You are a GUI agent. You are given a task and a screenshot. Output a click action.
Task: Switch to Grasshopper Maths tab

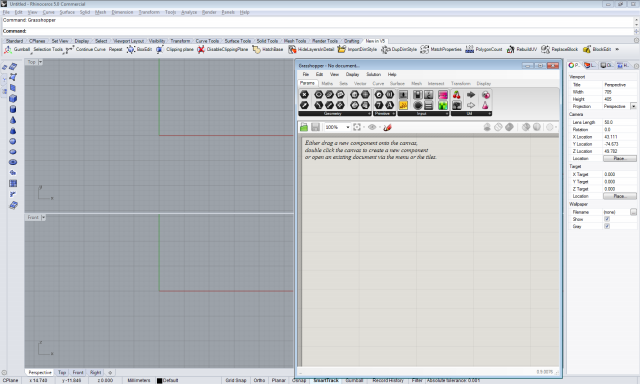[327, 83]
